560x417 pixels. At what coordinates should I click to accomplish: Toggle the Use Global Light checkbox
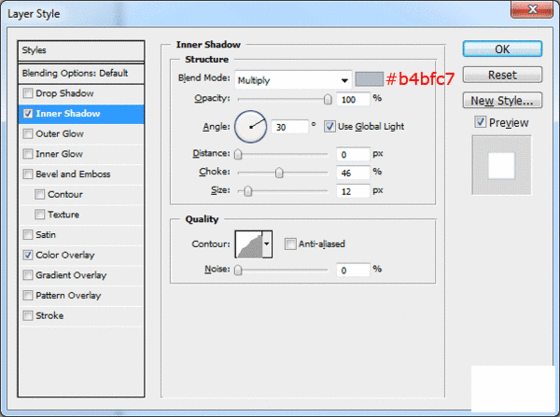(330, 126)
